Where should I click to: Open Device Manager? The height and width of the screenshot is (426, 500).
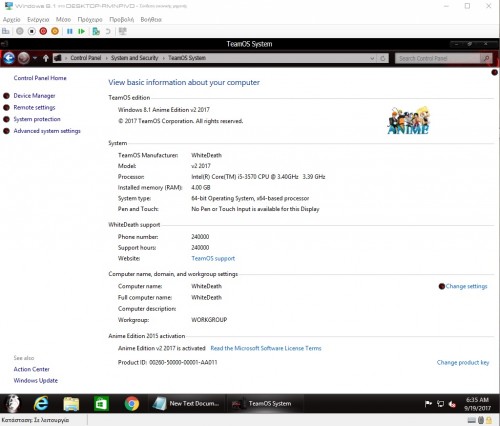pos(34,96)
